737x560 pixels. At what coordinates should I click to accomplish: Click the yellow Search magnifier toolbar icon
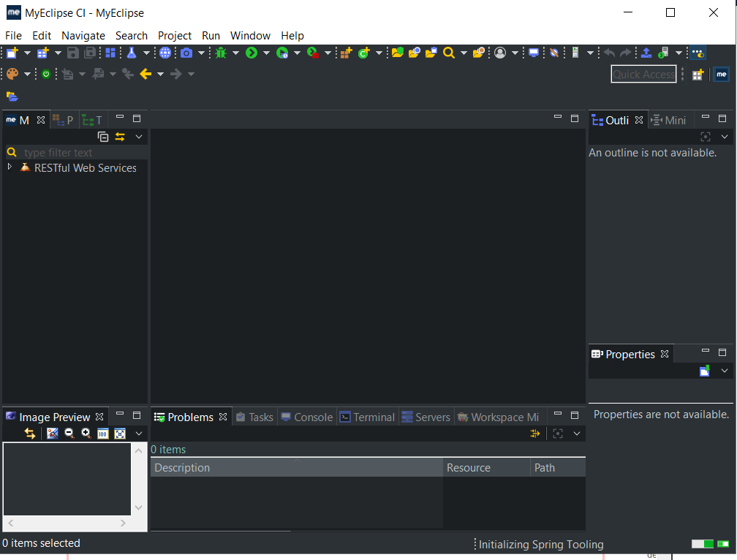click(x=449, y=53)
